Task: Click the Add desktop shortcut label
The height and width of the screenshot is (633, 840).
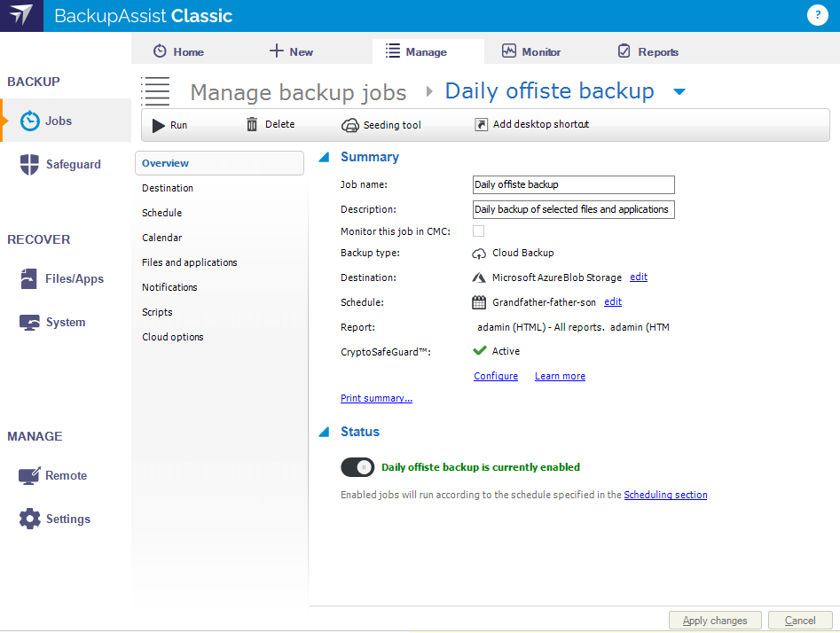Action: (541, 124)
